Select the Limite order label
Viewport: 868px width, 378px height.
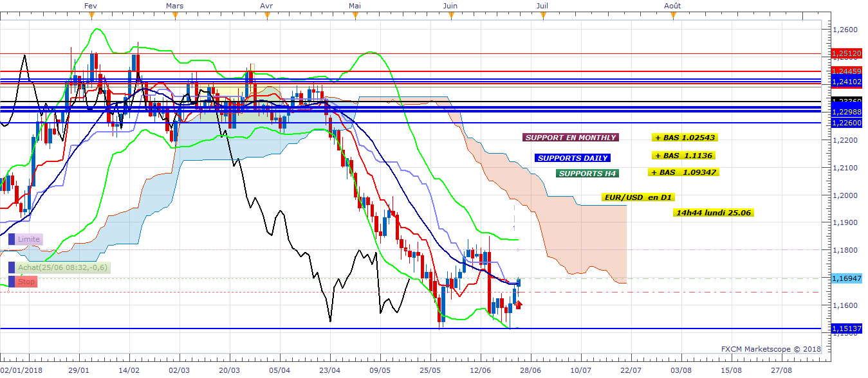(29, 239)
